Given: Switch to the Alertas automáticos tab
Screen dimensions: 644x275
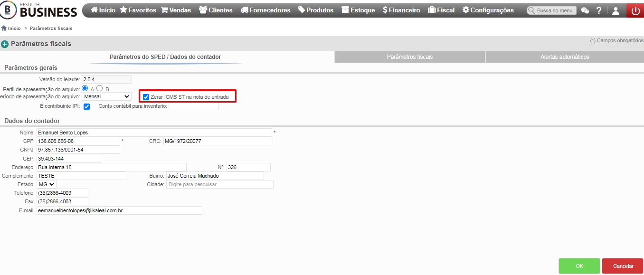Looking at the screenshot, I should click(x=565, y=57).
